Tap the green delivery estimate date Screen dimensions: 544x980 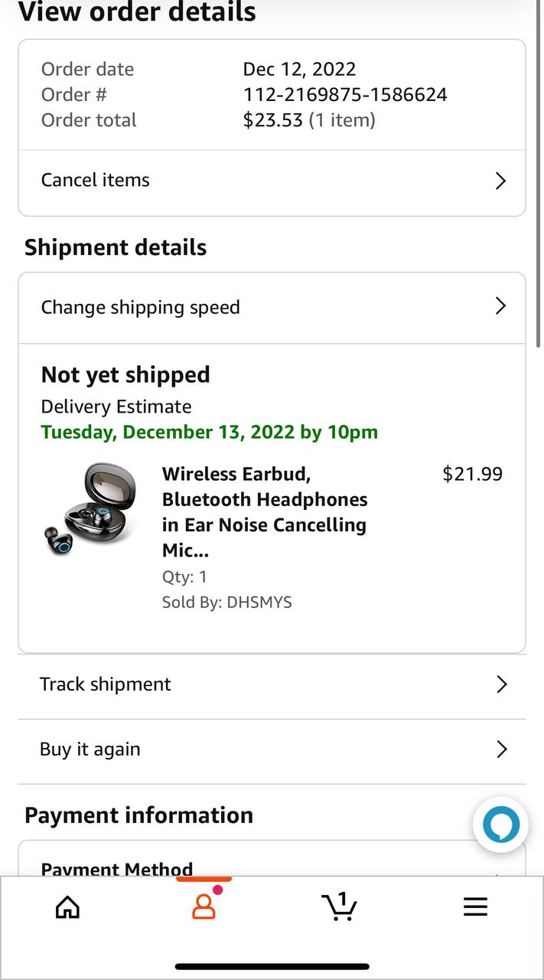[210, 432]
